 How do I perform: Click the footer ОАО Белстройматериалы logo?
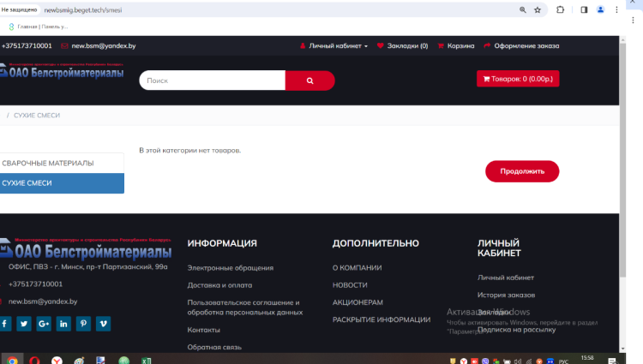coord(86,249)
